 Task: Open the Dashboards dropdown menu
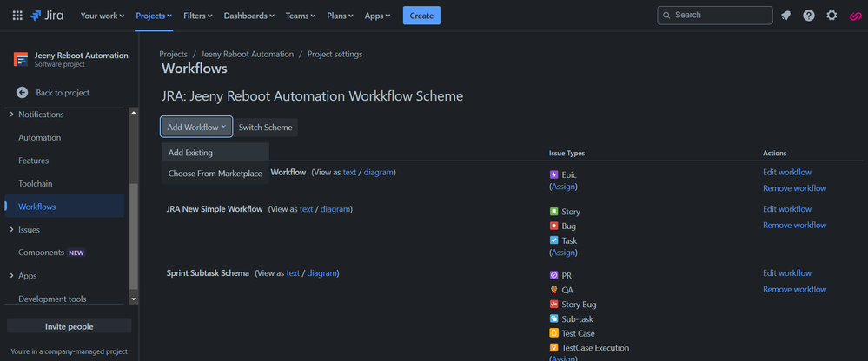(x=249, y=16)
